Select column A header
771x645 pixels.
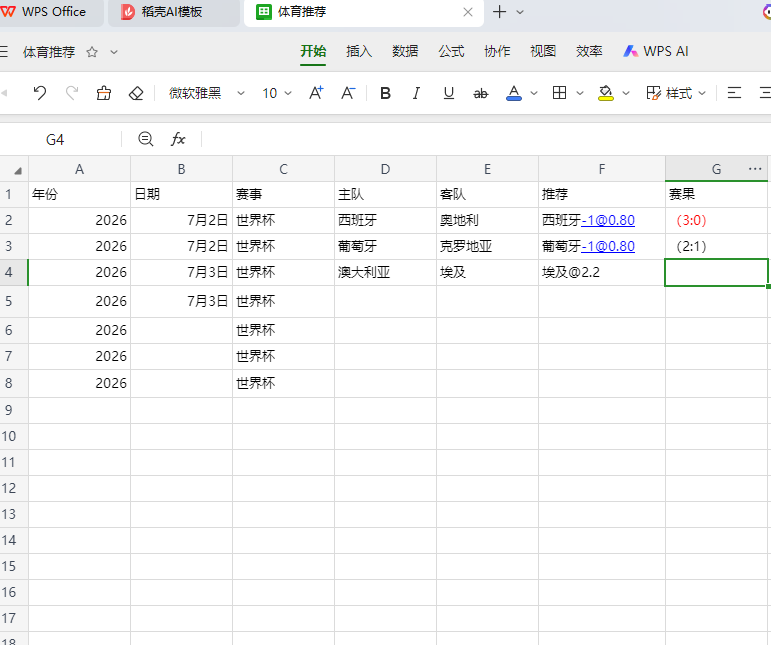click(79, 169)
